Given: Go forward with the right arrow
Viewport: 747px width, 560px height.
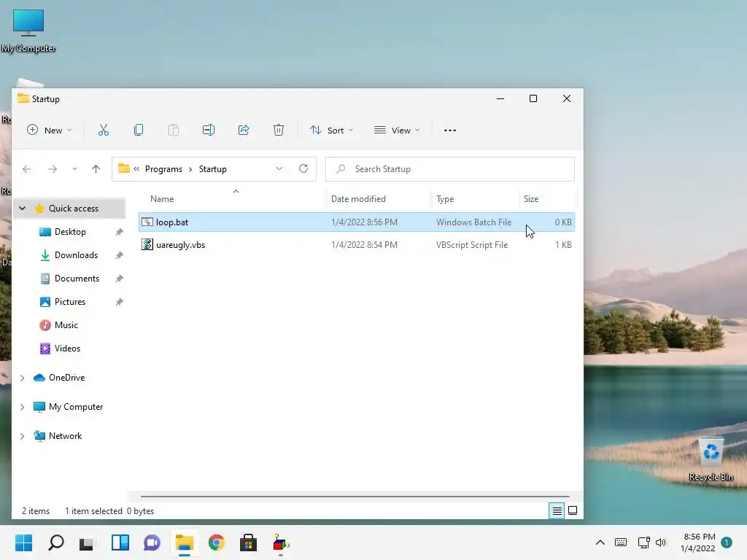Looking at the screenshot, I should click(x=53, y=169).
